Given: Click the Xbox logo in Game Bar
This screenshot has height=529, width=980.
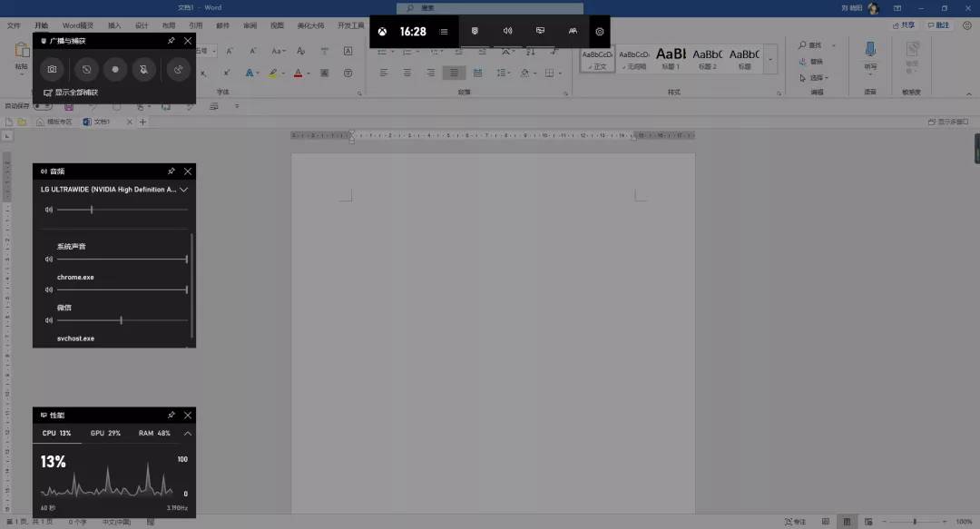Looking at the screenshot, I should coord(384,32).
